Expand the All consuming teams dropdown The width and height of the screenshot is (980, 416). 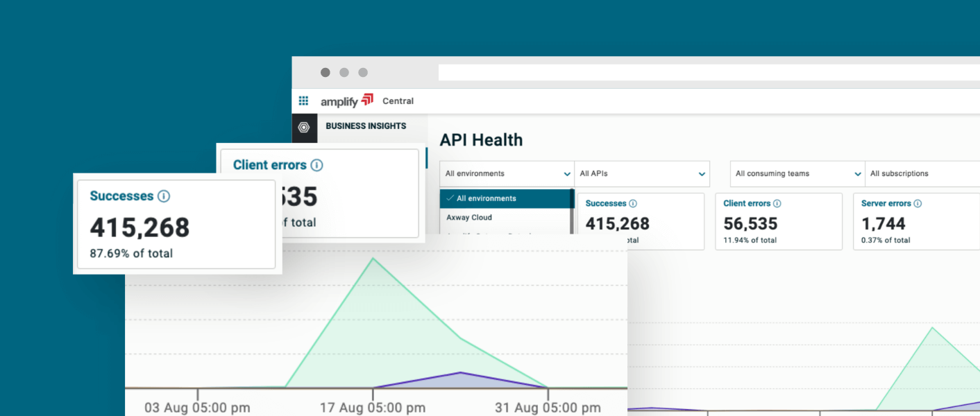coord(797,174)
